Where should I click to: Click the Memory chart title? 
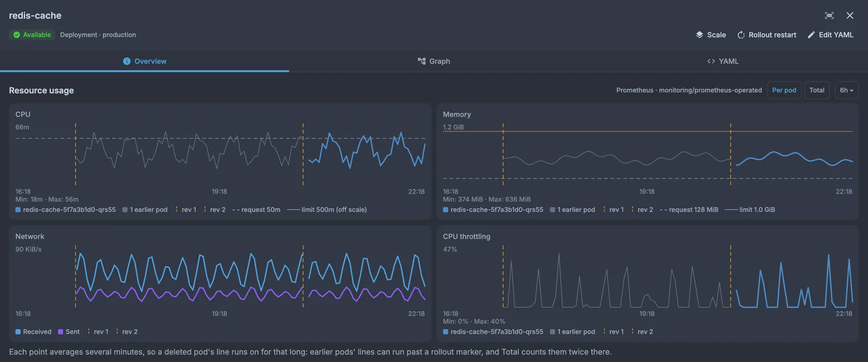(457, 115)
